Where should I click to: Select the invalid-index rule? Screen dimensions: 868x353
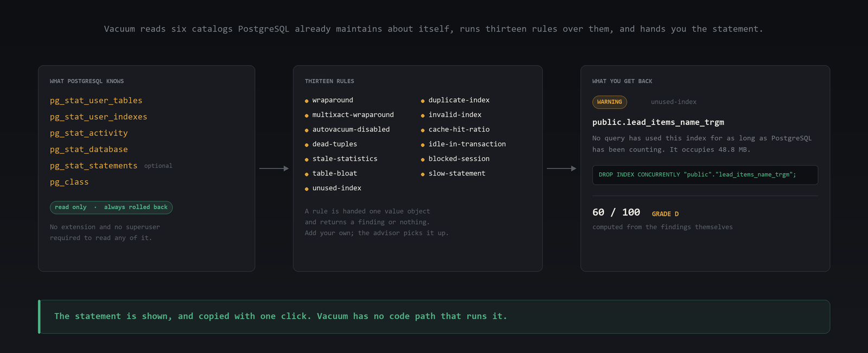pyautogui.click(x=455, y=115)
